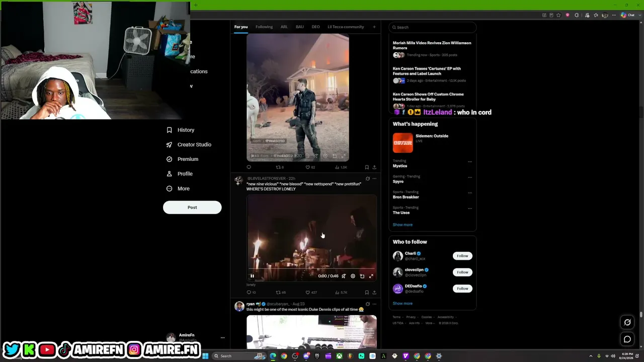Share the soldier video post
Viewport: 644px width, 362px height.
click(374, 167)
